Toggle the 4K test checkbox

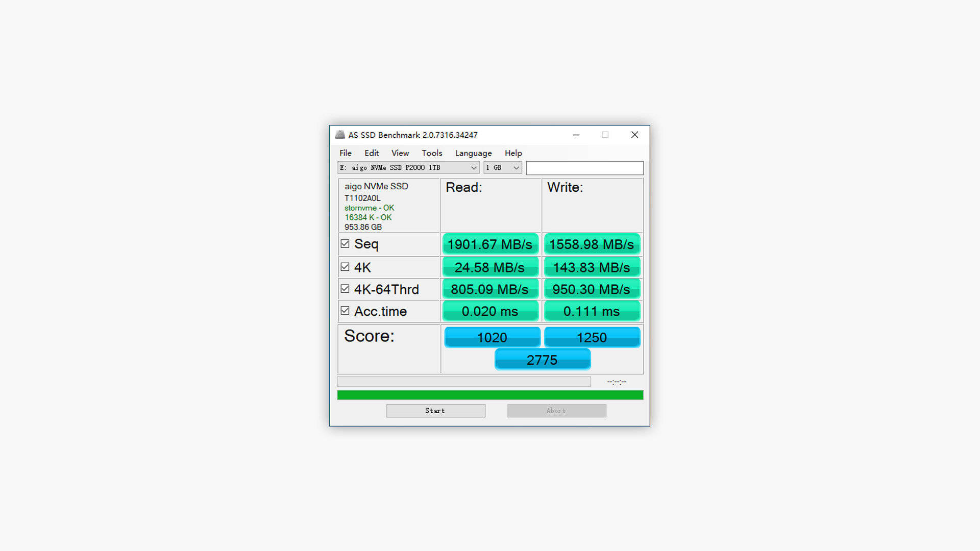pos(345,267)
